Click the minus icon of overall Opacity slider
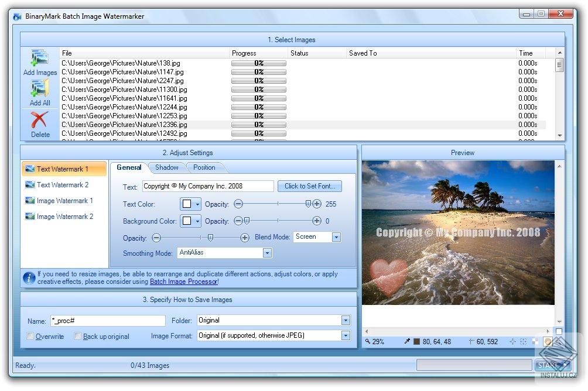Image resolution: width=588 pixels, height=391 pixels. pyautogui.click(x=156, y=238)
